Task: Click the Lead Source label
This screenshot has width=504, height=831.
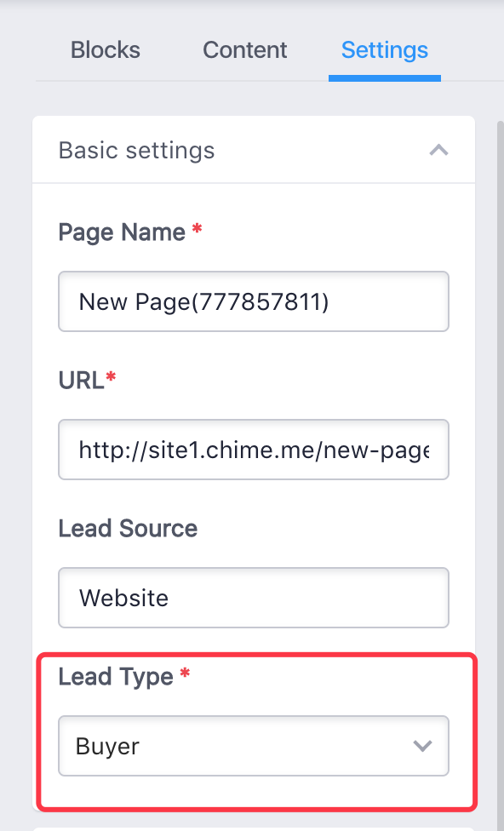Action: pyautogui.click(x=128, y=529)
